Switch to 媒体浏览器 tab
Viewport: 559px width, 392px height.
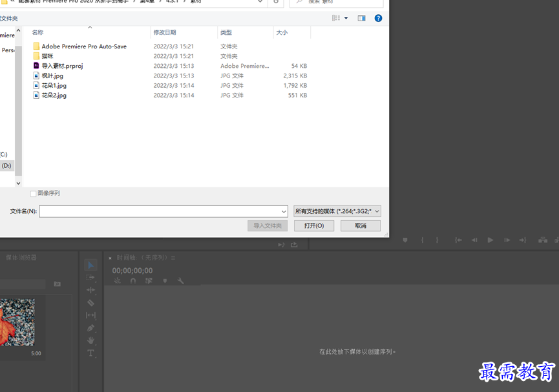[x=21, y=257]
